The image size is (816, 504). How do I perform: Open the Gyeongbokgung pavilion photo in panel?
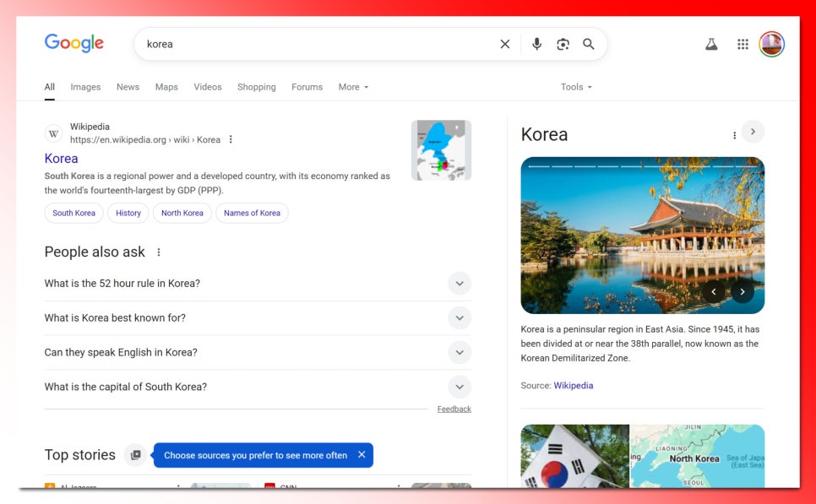click(642, 235)
